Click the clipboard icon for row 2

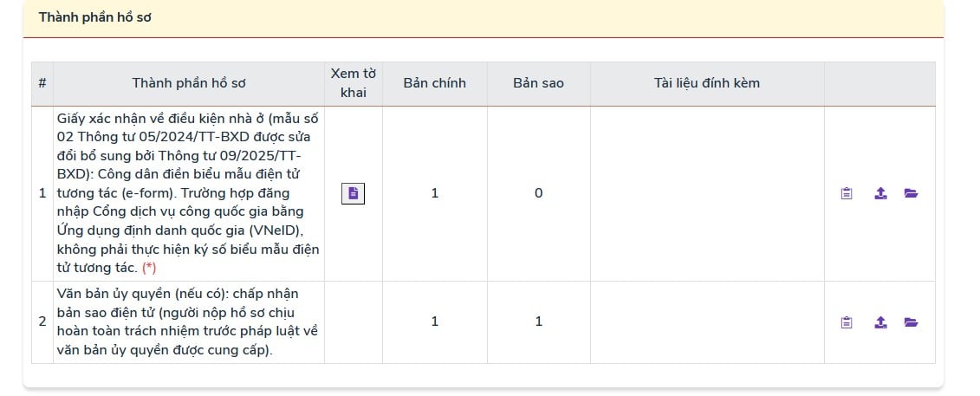tap(847, 322)
